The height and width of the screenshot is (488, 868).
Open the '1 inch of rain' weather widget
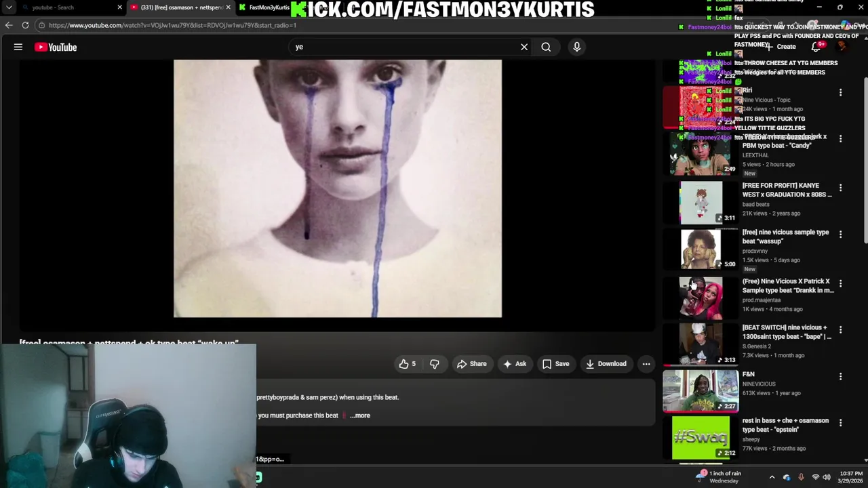[x=718, y=477]
